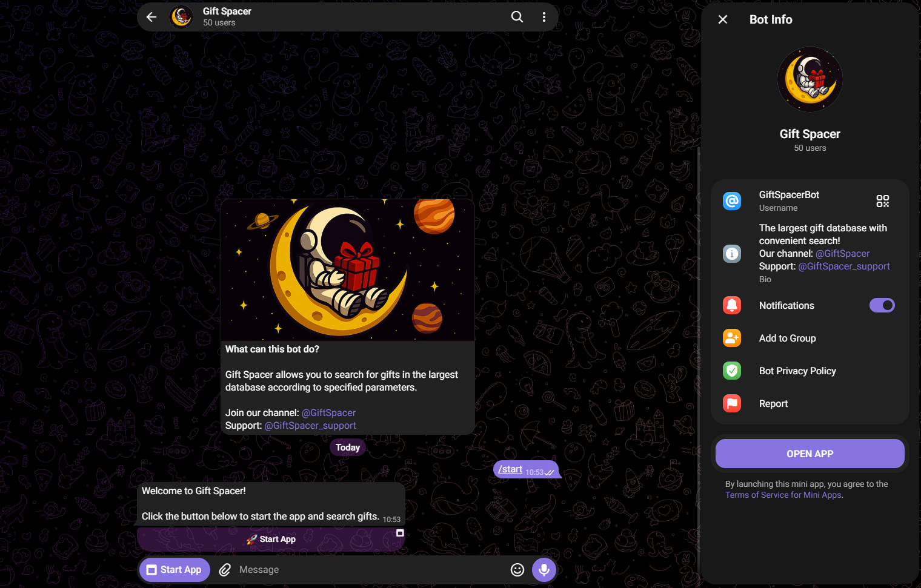Click the Welcome to Gift Spacer! message
This screenshot has width=921, height=588.
(x=271, y=504)
